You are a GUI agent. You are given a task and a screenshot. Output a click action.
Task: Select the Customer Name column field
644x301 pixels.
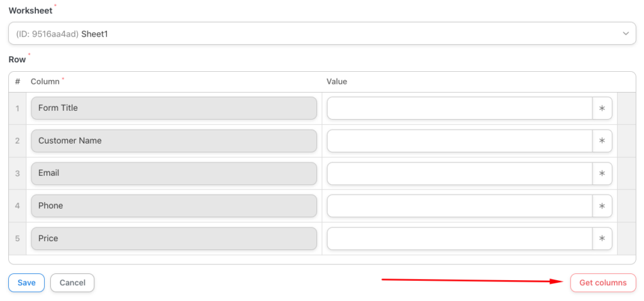click(x=174, y=141)
